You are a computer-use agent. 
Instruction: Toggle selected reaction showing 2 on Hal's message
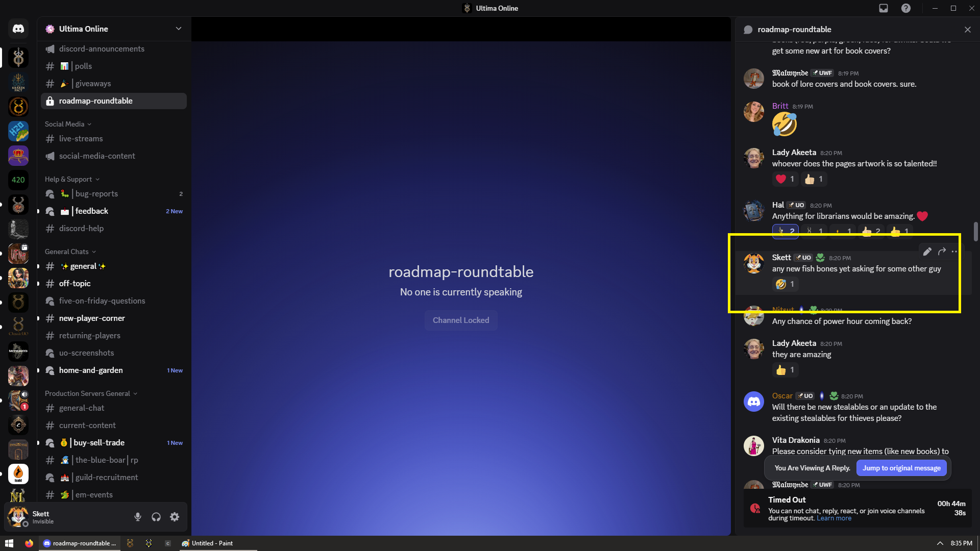point(785,232)
